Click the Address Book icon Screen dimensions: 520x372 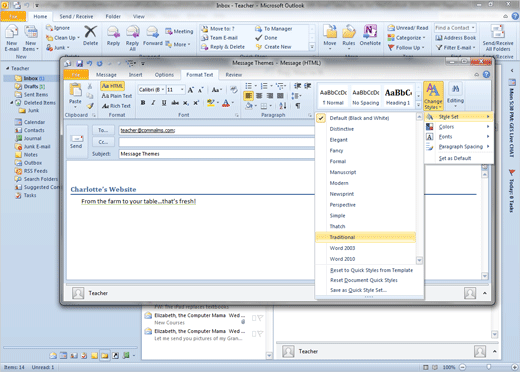coord(456,38)
